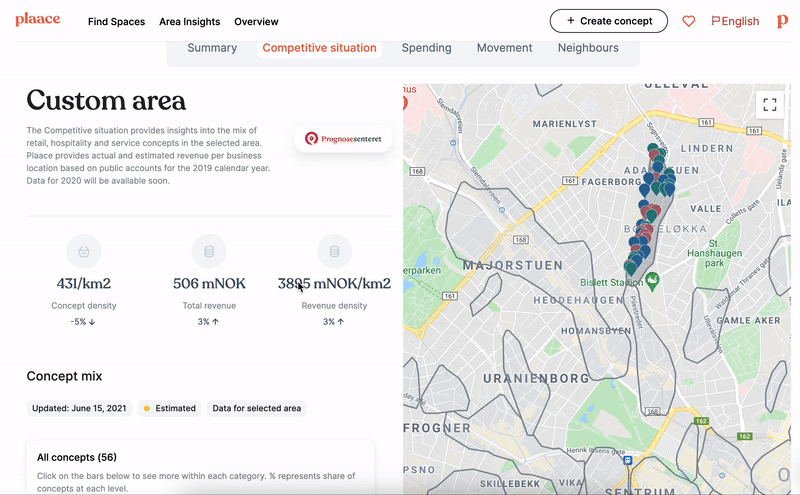Click the concept density basket icon
Image resolution: width=800 pixels, height=495 pixels.
[84, 251]
